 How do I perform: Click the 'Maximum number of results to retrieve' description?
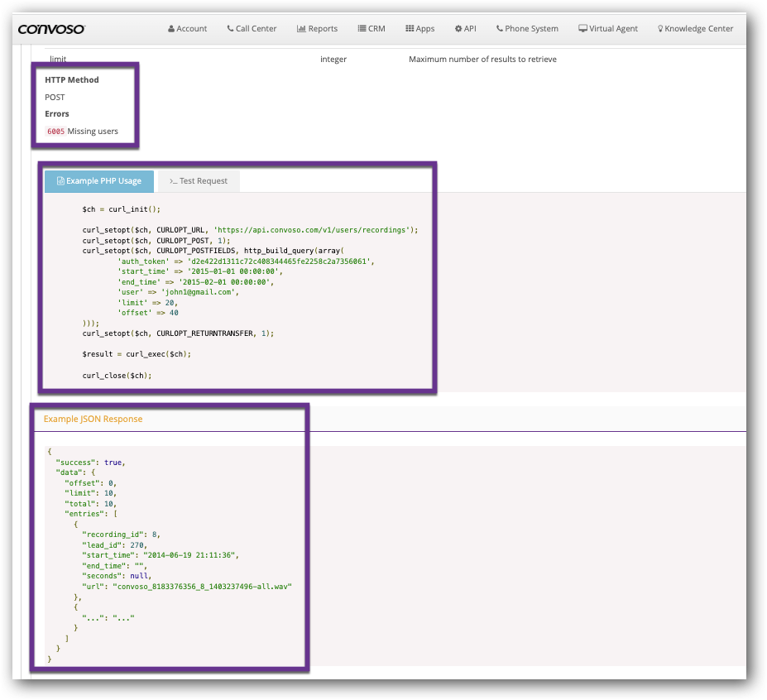(483, 60)
